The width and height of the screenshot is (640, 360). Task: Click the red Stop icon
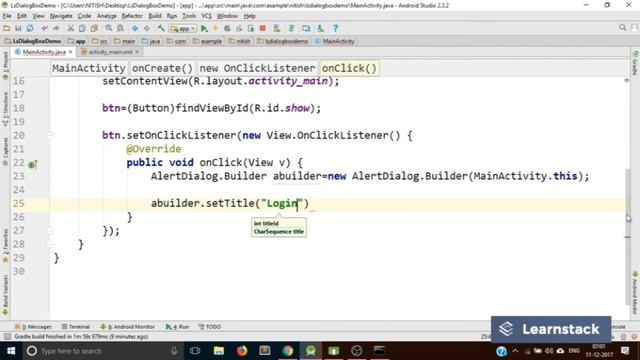[263, 28]
